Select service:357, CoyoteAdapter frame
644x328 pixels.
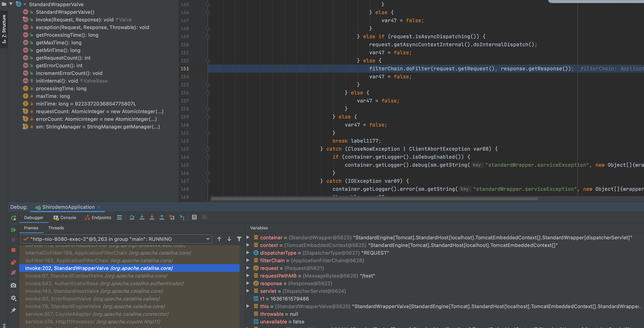pos(129,314)
